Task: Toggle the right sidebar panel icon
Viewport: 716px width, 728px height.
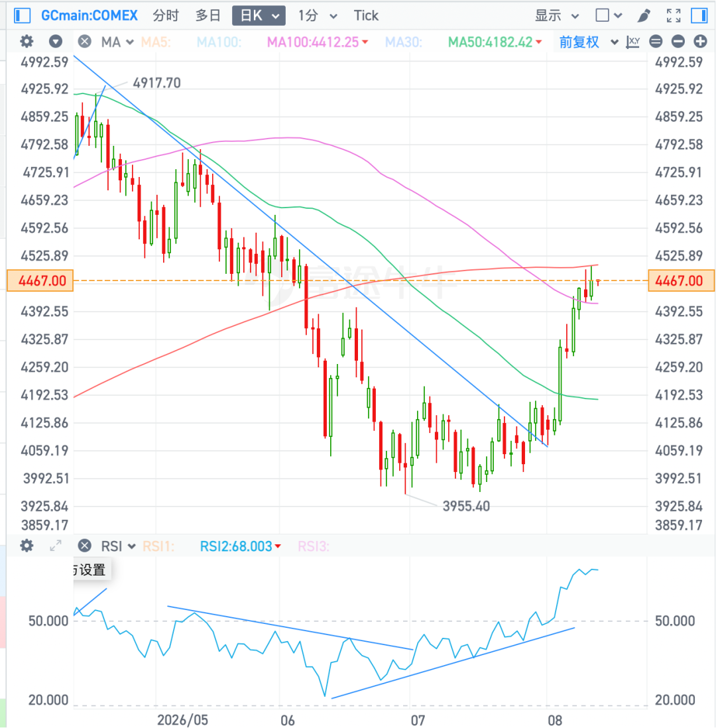Action: click(699, 15)
